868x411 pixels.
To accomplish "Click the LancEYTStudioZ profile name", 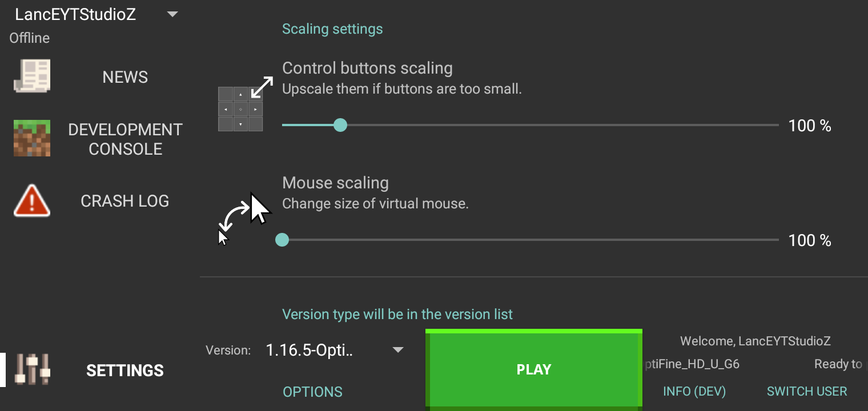I will [x=74, y=14].
